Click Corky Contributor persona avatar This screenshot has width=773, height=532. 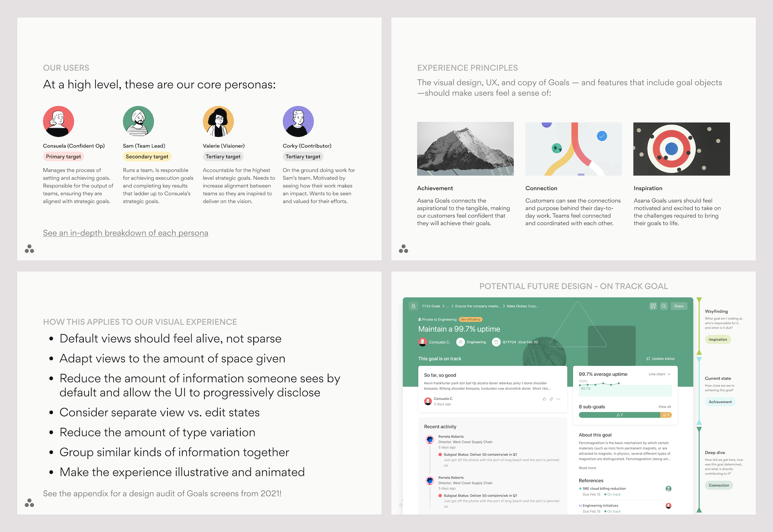coord(298,122)
